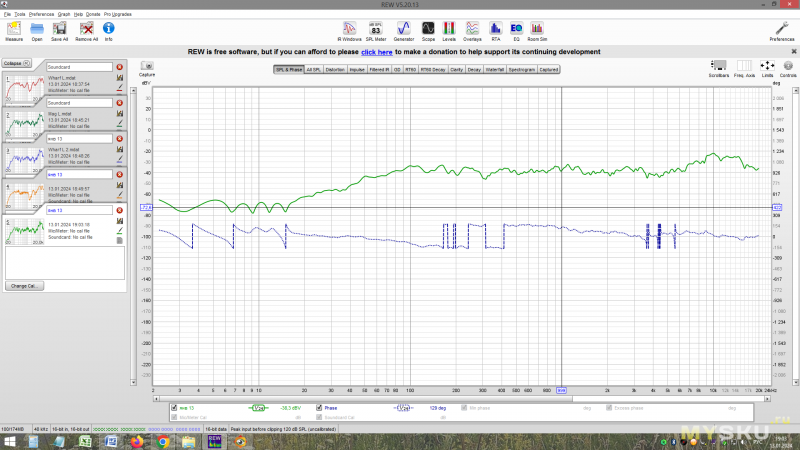Change trace colour of Wharf L.mdat measurement
The image size is (800, 450).
click(x=120, y=88)
